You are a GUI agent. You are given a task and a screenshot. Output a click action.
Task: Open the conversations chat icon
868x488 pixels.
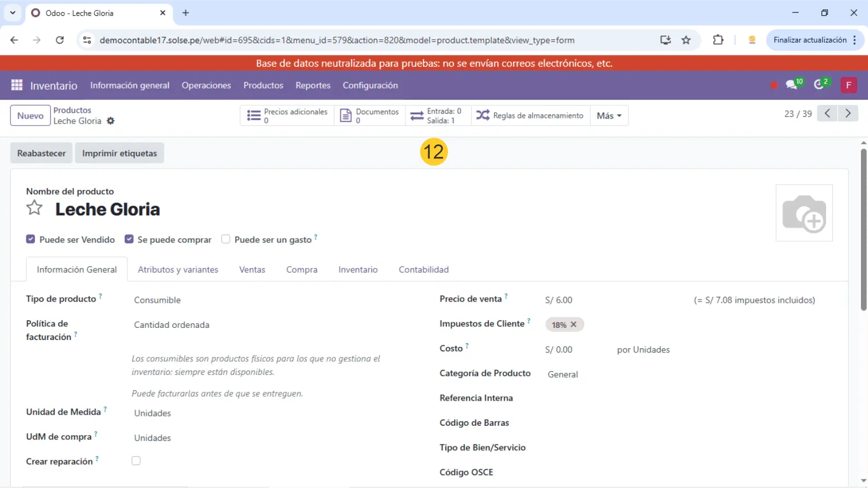tap(791, 85)
